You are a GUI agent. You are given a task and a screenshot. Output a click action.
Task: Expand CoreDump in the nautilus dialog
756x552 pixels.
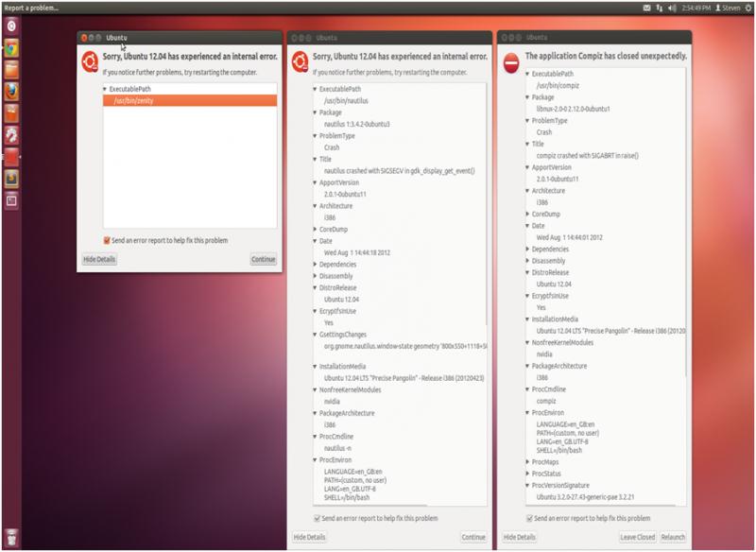(315, 230)
